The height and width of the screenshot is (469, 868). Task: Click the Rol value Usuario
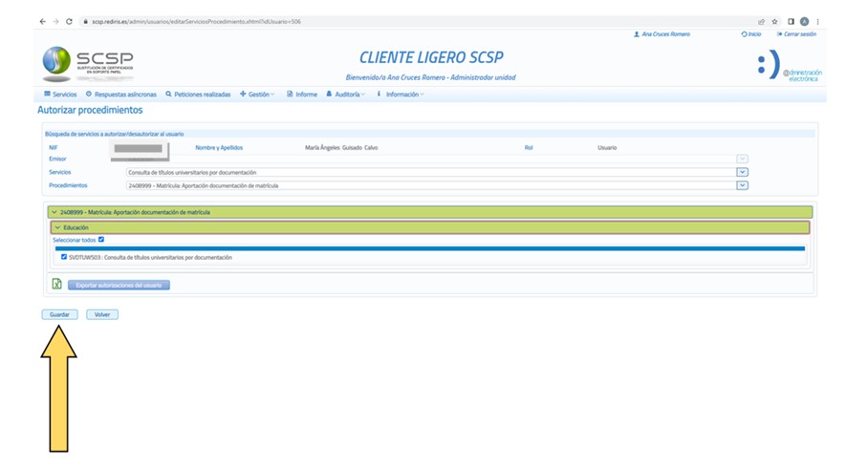point(607,148)
